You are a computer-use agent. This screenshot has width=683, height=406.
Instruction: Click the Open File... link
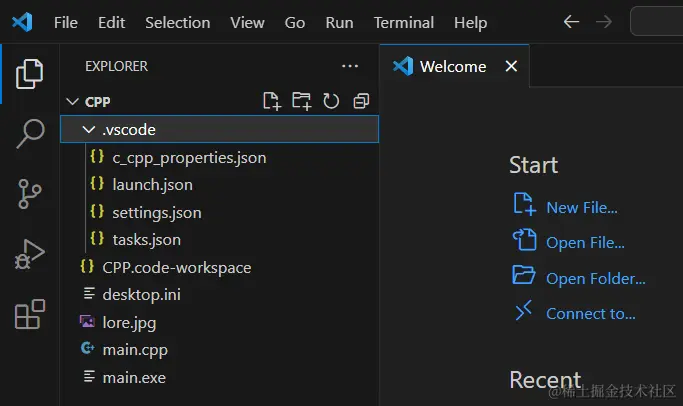[x=585, y=243]
